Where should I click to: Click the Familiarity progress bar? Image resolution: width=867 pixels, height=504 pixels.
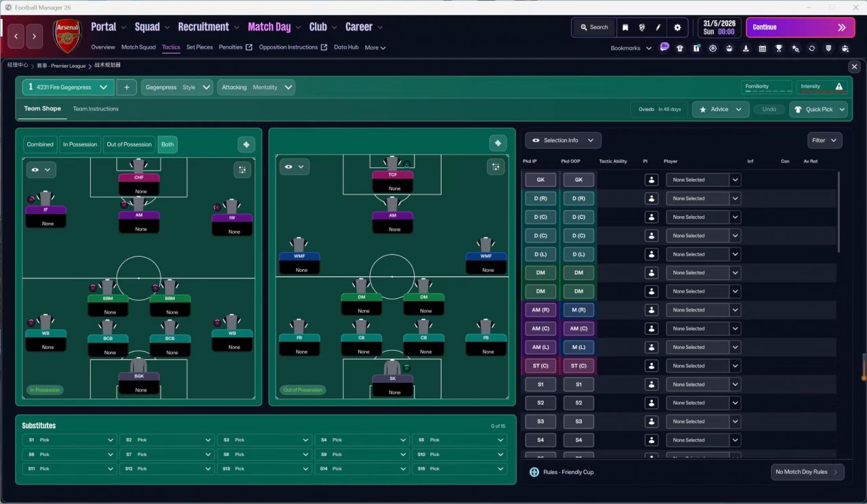[767, 87]
